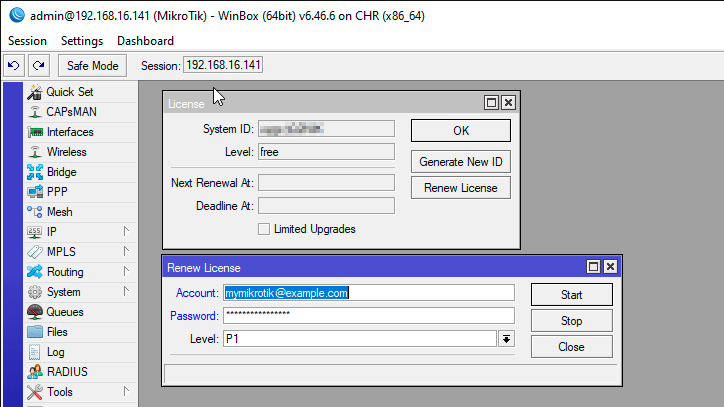Viewport: 724px width, 407px height.
Task: Click the IP 255 icon
Action: click(x=35, y=232)
